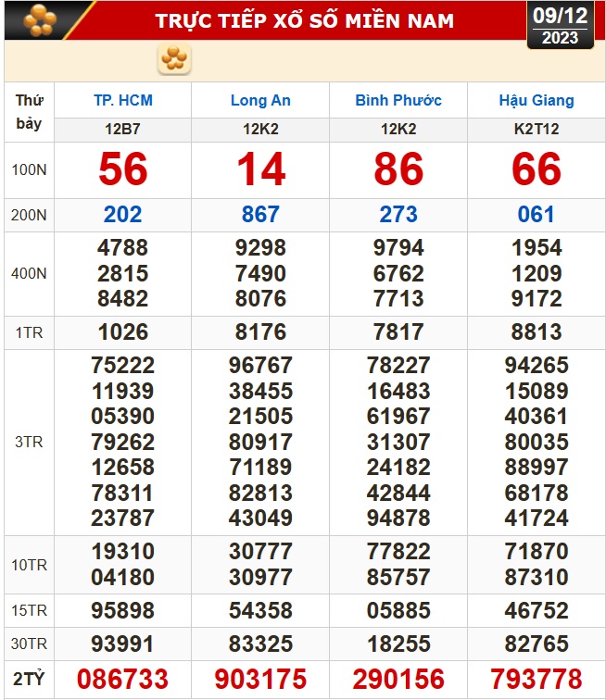
Task: Click 10TR result 85757
Action: (x=398, y=577)
